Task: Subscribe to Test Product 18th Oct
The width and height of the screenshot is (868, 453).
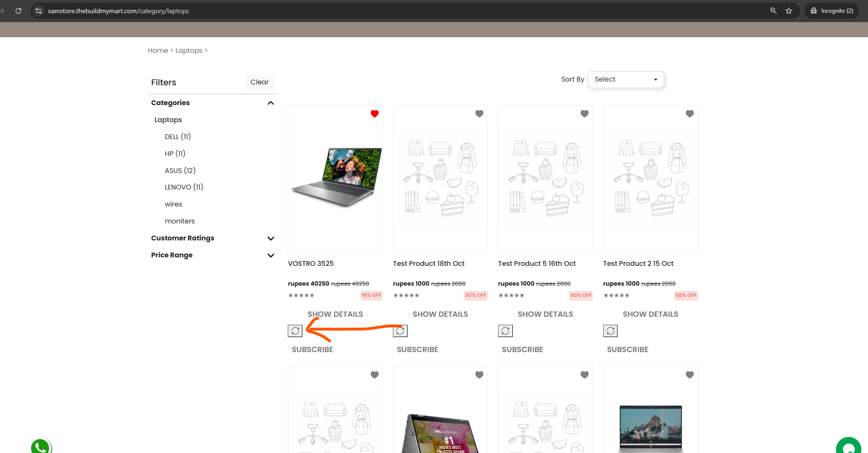Action: coord(417,350)
